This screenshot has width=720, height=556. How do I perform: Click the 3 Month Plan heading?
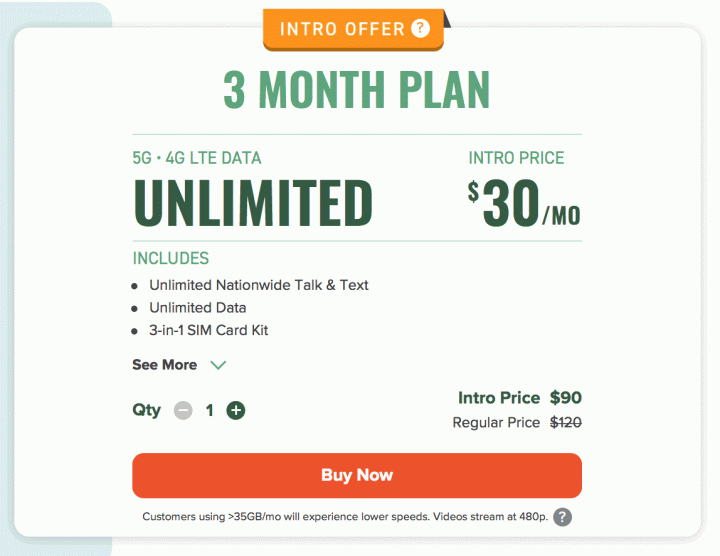[x=357, y=90]
